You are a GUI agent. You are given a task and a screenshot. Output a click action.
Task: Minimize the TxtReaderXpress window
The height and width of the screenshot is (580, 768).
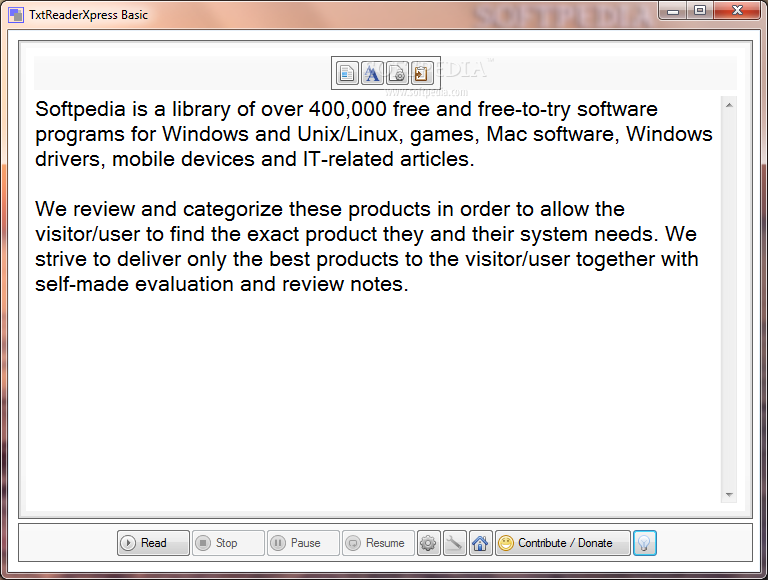673,11
